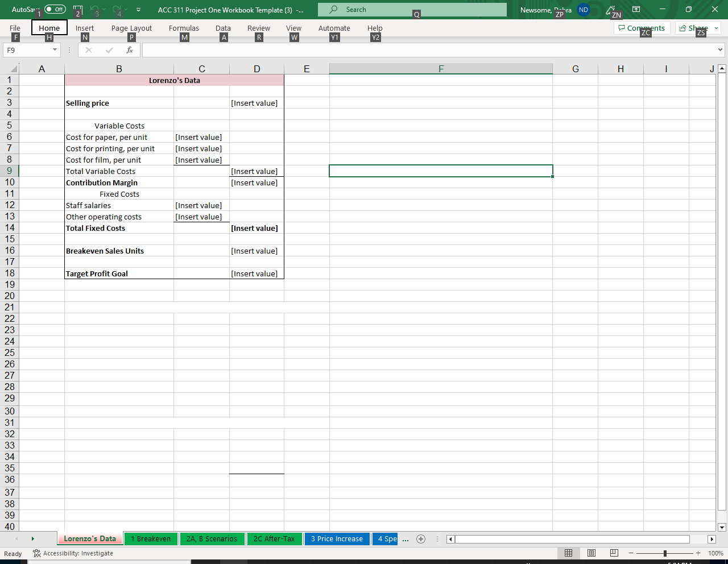
Task: Click the vertical scrollbar up arrow
Action: (722, 69)
